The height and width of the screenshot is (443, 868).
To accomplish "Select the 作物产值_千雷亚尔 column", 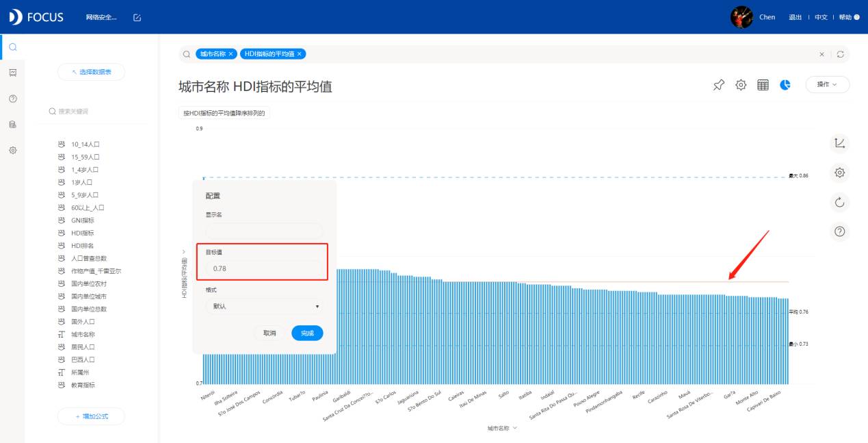I will point(96,271).
